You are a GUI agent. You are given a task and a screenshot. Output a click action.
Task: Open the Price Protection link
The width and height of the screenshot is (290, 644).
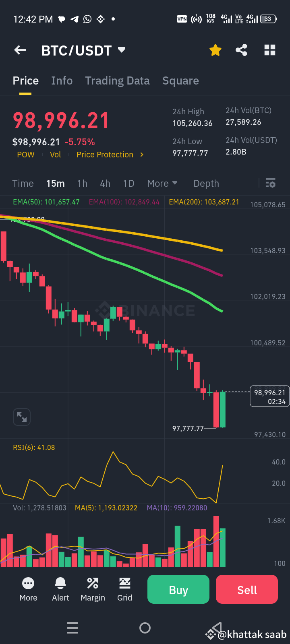click(105, 155)
